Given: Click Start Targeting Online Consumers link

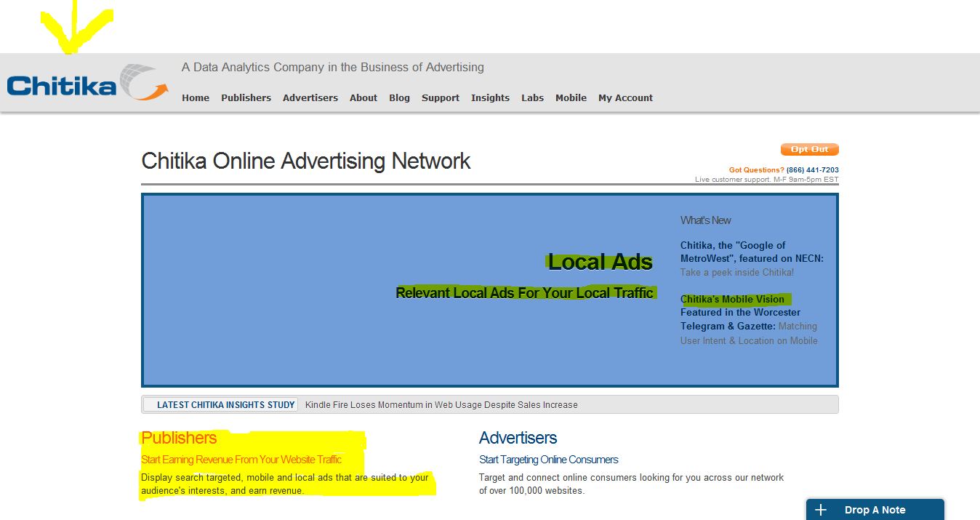Looking at the screenshot, I should (x=549, y=460).
